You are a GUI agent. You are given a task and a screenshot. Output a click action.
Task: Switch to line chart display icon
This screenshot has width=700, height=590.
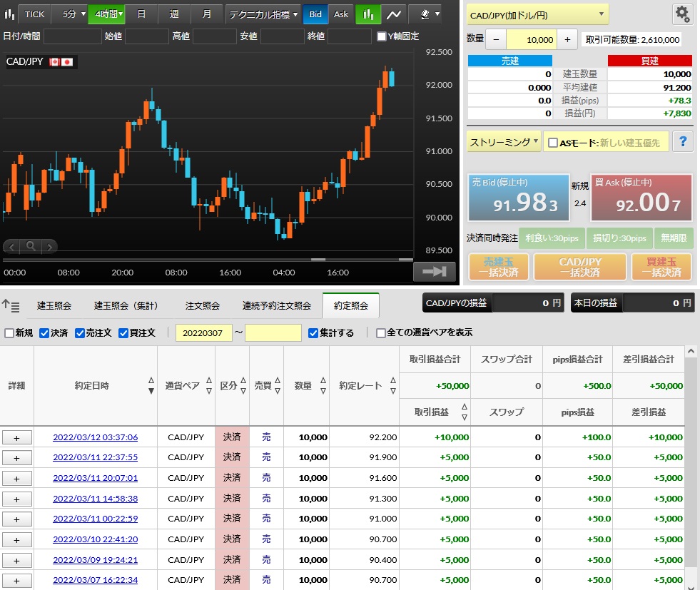pyautogui.click(x=393, y=14)
